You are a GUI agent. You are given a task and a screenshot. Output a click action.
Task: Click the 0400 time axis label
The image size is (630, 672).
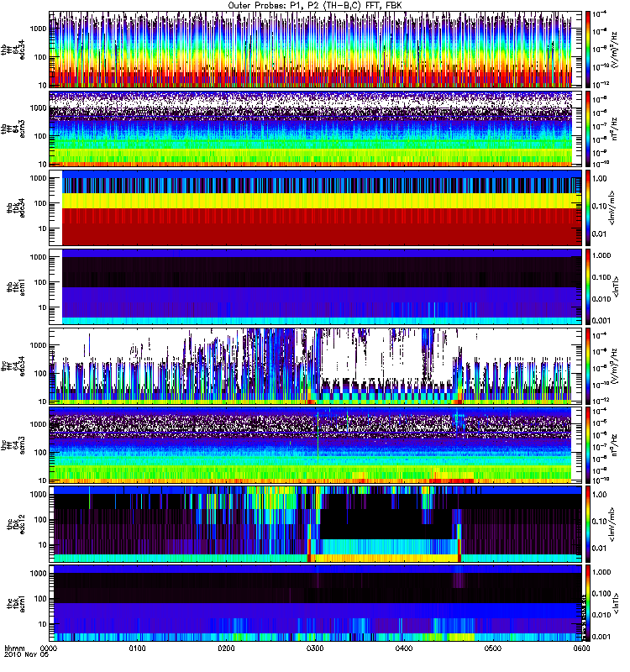click(404, 648)
